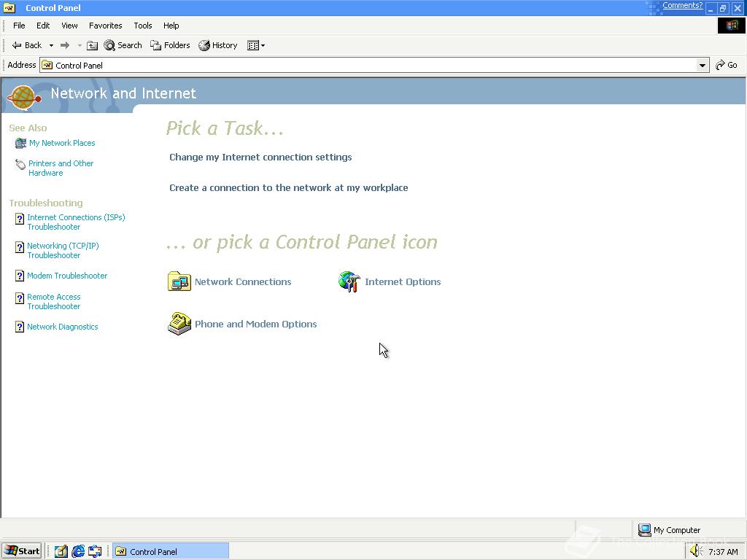Click the Networking (TCP/IP) Troubleshooter help icon
Image resolution: width=747 pixels, height=560 pixels.
click(20, 247)
